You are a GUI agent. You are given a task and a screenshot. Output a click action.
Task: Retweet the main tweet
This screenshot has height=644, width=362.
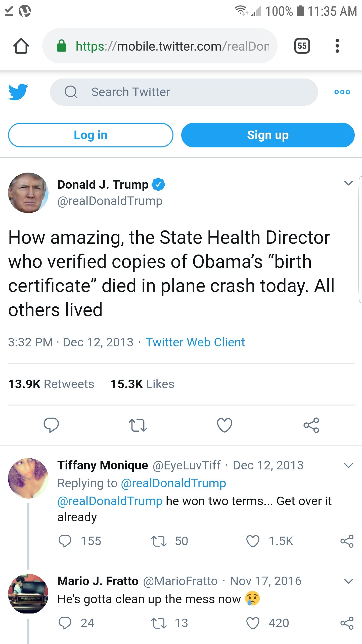coord(138,425)
